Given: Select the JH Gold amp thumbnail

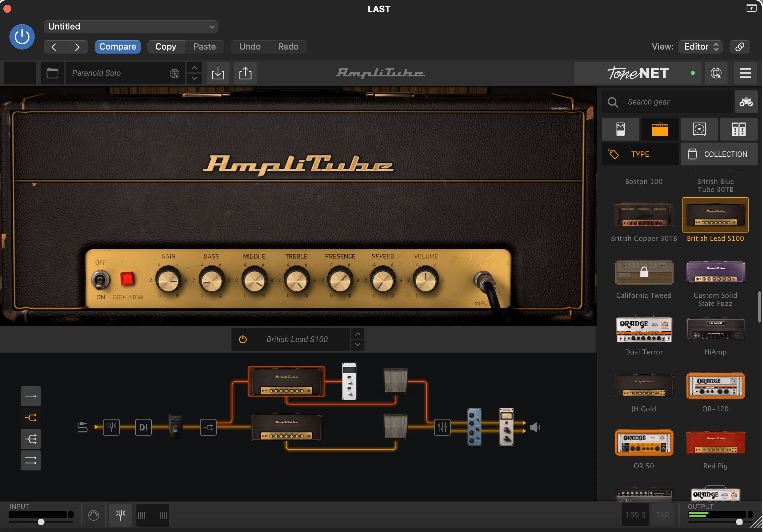Looking at the screenshot, I should pos(644,386).
